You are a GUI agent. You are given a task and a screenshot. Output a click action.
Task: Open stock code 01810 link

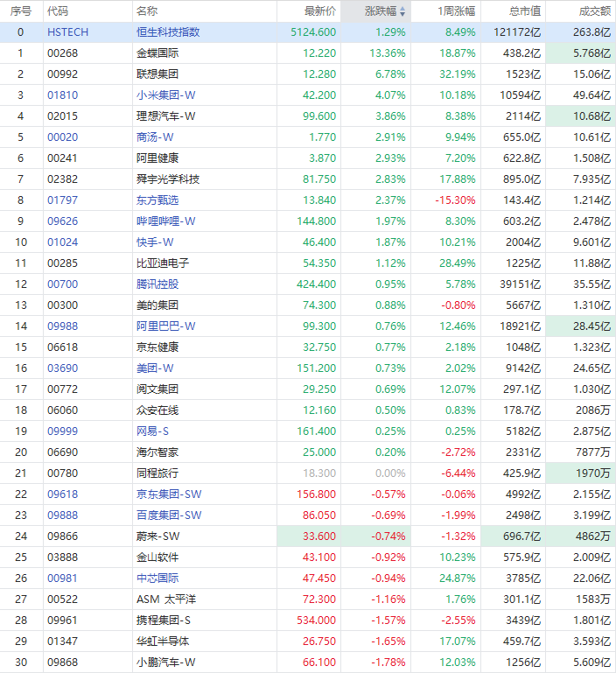point(63,95)
